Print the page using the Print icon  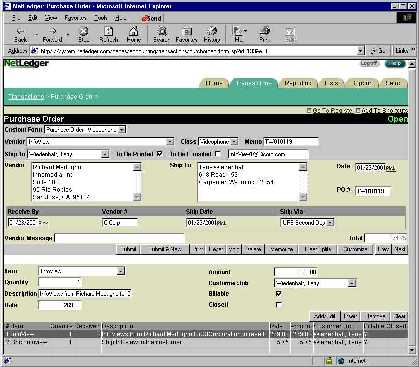pyautogui.click(x=265, y=34)
